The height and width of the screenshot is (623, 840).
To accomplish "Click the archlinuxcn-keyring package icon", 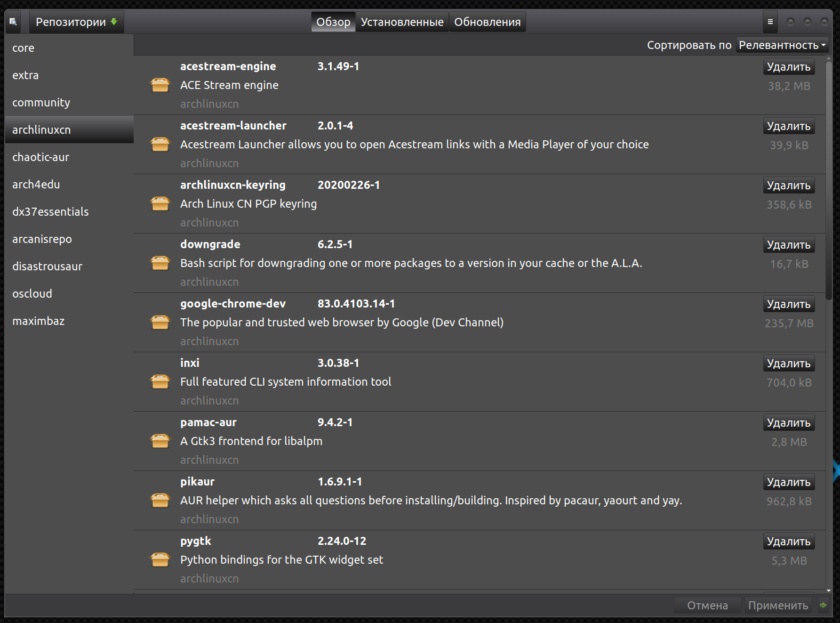I will click(x=160, y=204).
